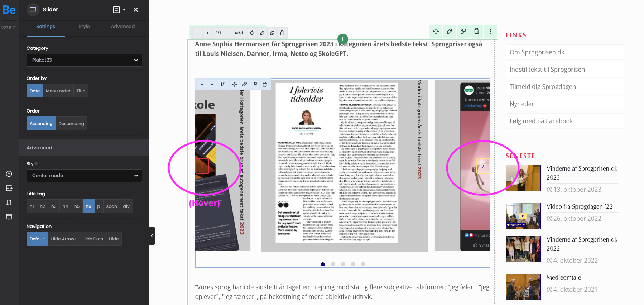This screenshot has height=305, width=644.
Task: Set title tag to span
Action: (x=111, y=206)
